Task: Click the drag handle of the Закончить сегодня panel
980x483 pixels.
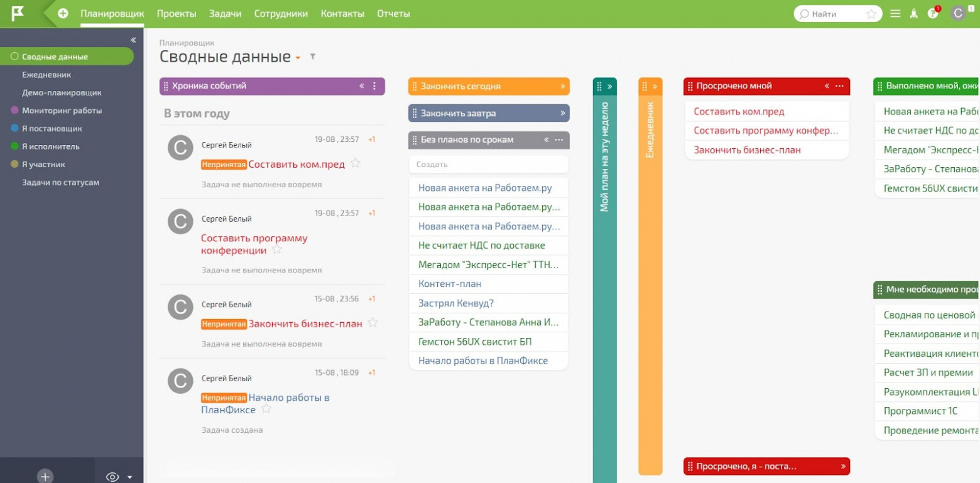Action: 414,87
